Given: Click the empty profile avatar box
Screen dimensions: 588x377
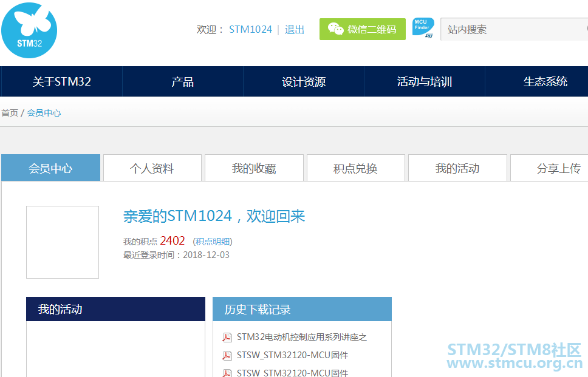Looking at the screenshot, I should point(63,242).
